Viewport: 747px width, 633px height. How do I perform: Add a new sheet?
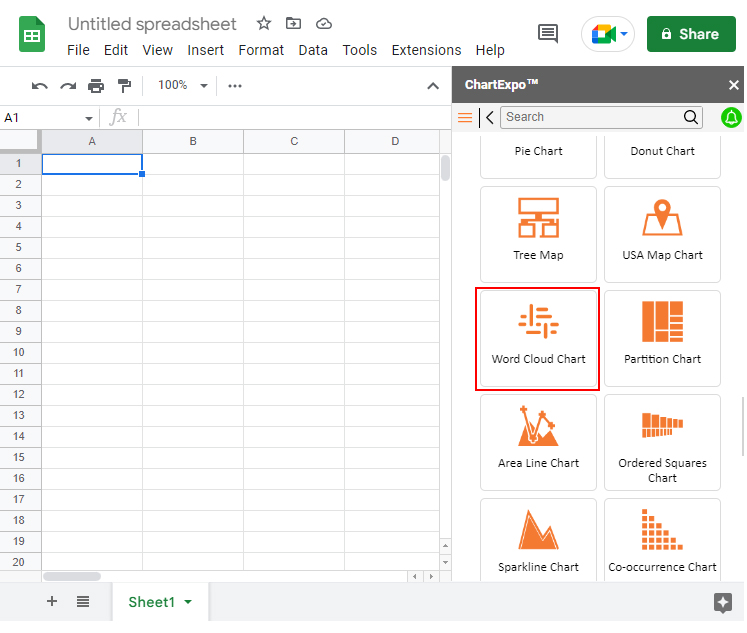52,602
